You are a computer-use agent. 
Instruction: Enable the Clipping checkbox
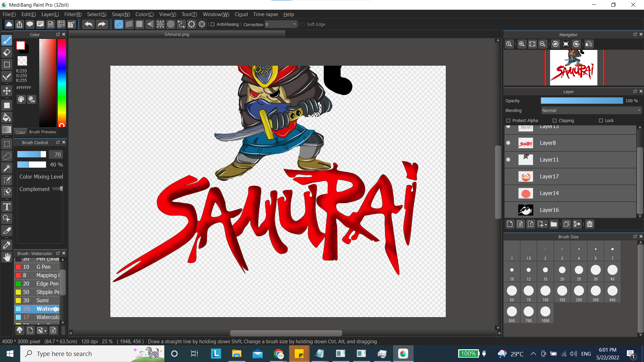[554, 120]
